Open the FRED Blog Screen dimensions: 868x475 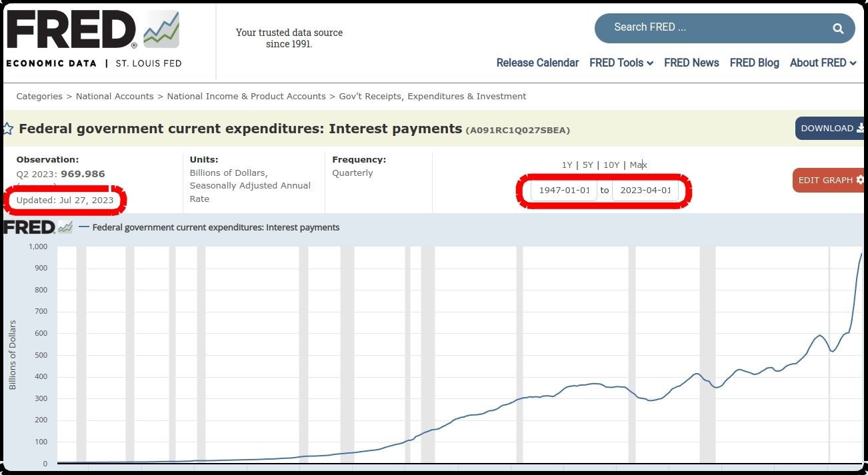pyautogui.click(x=754, y=63)
